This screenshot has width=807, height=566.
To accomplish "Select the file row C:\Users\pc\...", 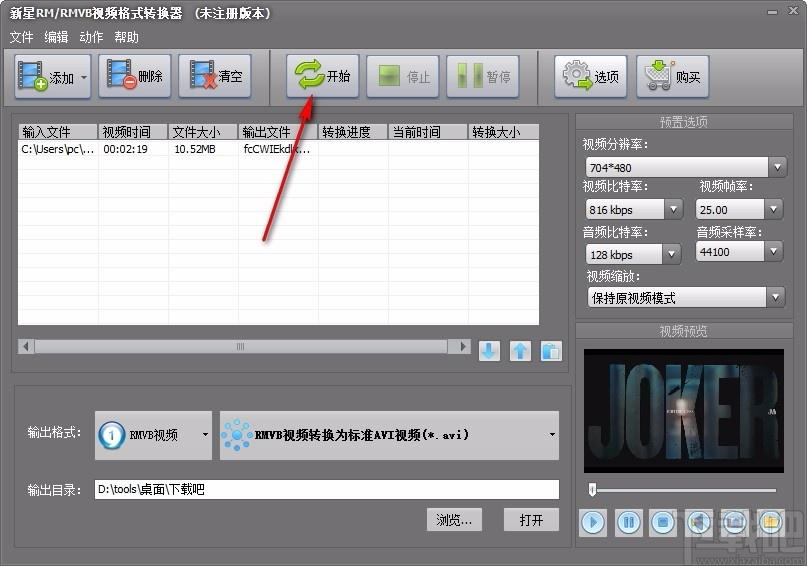I will coord(278,149).
